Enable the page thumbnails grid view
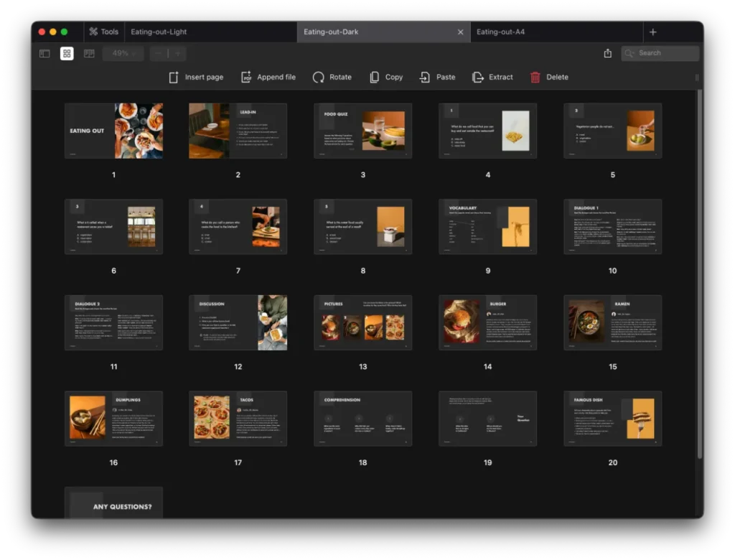 [x=66, y=53]
